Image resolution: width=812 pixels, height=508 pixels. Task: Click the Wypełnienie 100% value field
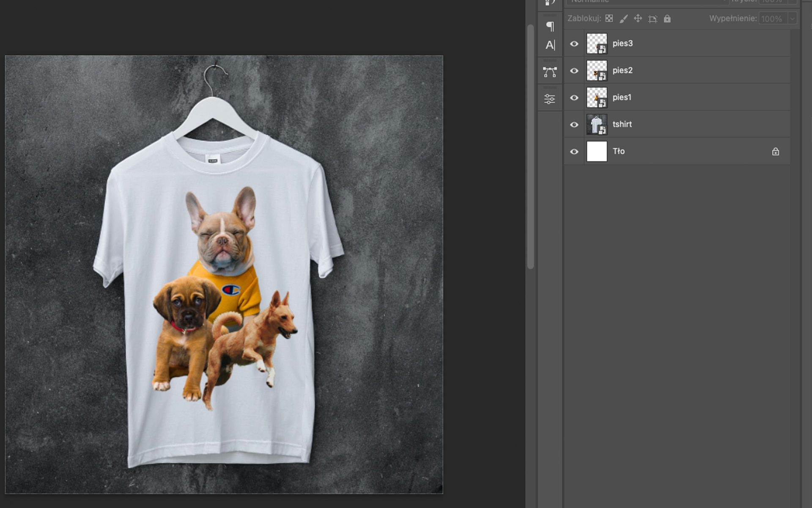[773, 19]
